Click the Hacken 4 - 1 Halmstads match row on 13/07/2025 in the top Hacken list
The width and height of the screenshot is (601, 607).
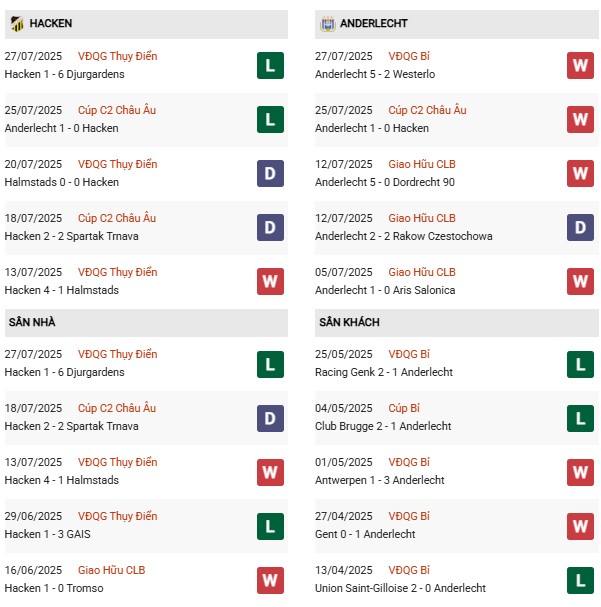61,290
